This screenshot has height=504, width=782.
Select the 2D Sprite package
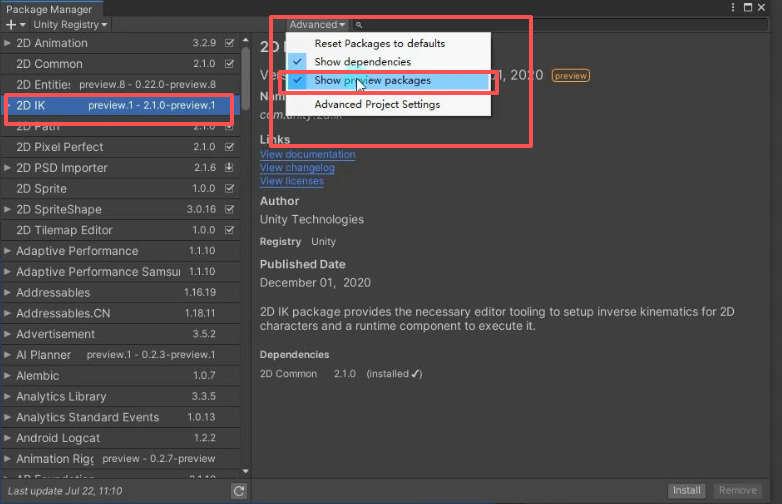tap(121, 188)
